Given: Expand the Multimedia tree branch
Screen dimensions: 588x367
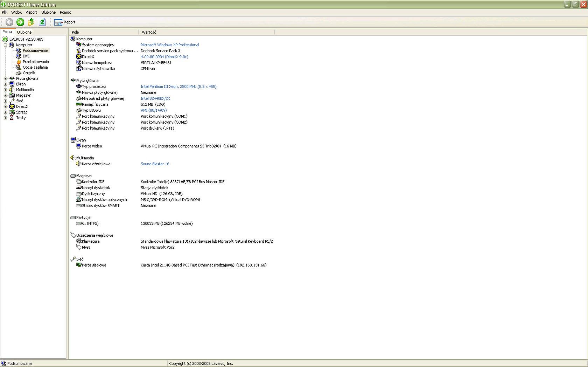Looking at the screenshot, I should [5, 90].
